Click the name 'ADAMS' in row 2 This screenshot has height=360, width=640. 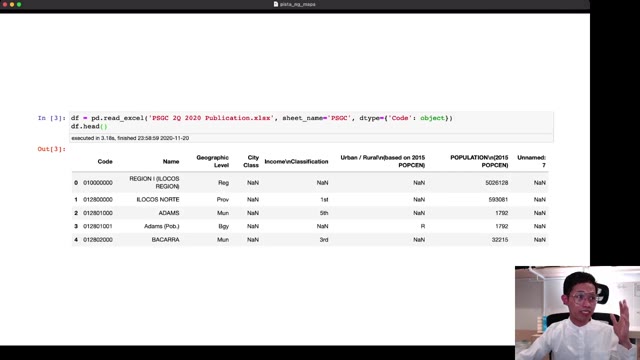pyautogui.click(x=169, y=213)
